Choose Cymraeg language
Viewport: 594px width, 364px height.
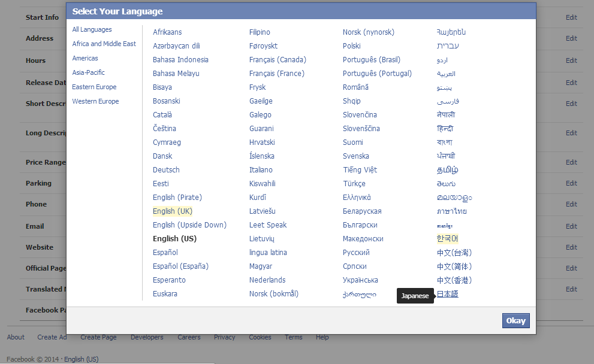pos(167,142)
